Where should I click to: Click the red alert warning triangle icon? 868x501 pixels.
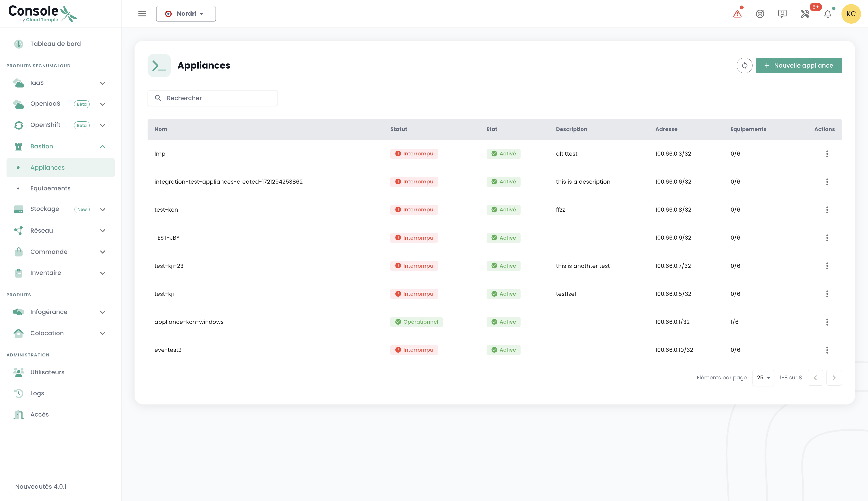(x=737, y=14)
